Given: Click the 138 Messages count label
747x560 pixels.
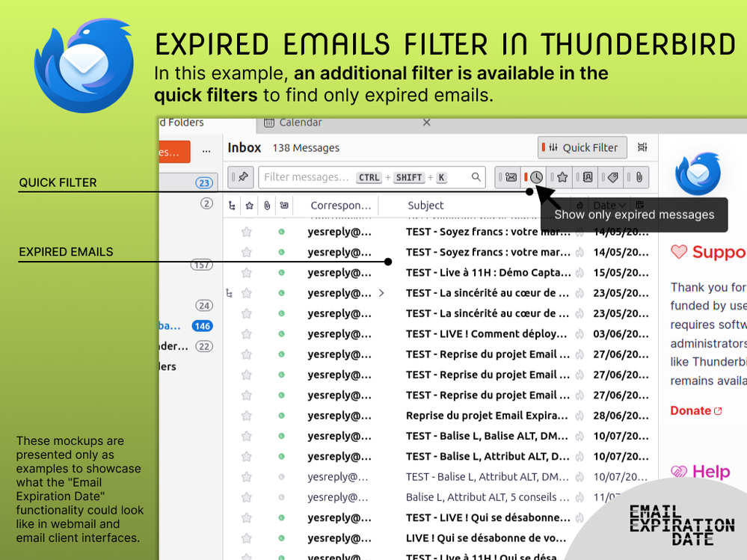Looking at the screenshot, I should click(306, 148).
